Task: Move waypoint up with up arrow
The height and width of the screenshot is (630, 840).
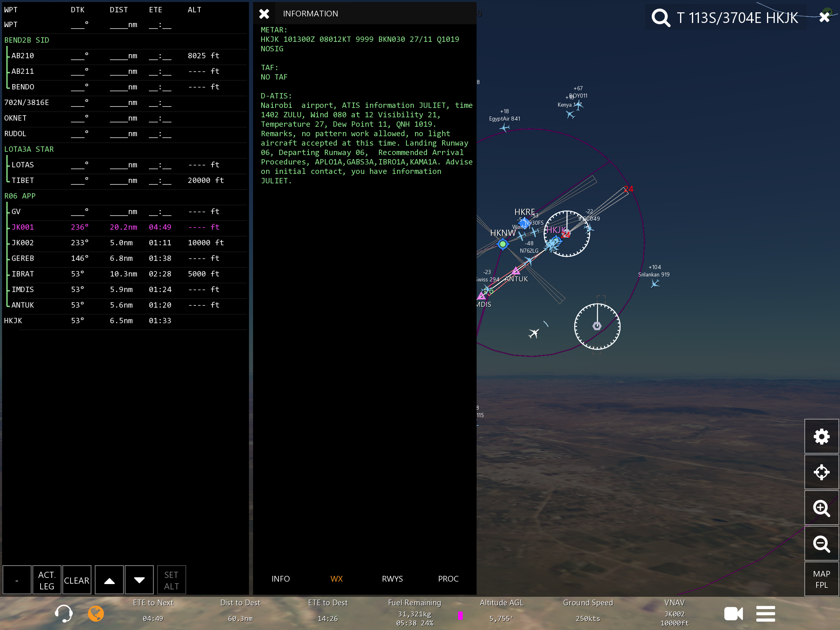Action: pyautogui.click(x=109, y=580)
